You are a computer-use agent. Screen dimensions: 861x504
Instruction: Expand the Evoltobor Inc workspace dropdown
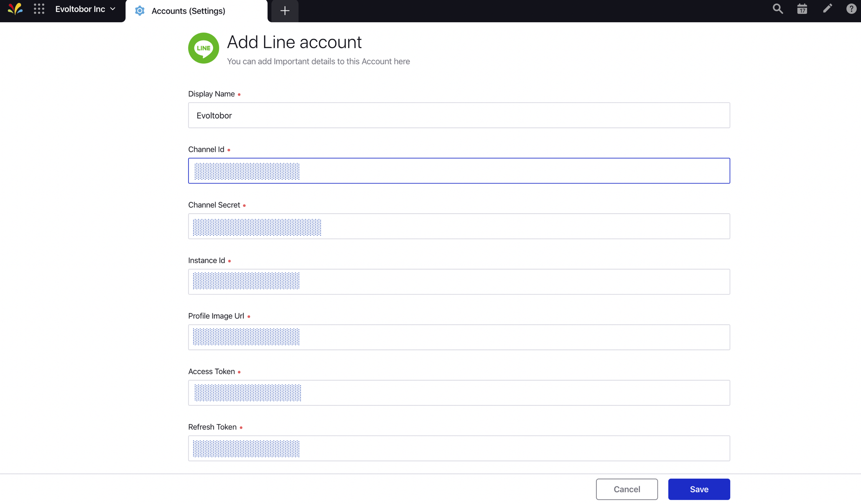point(85,9)
